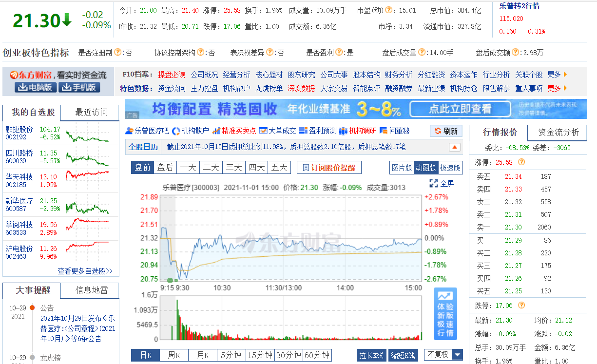Open 财务分析 link

tap(399, 75)
